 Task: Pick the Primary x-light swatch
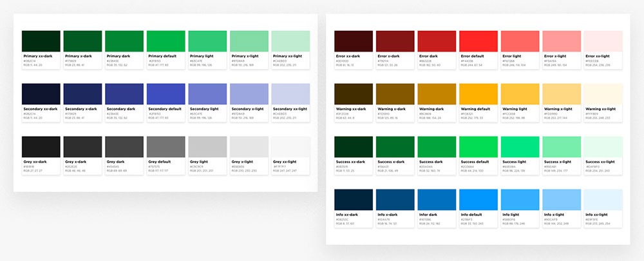point(249,41)
